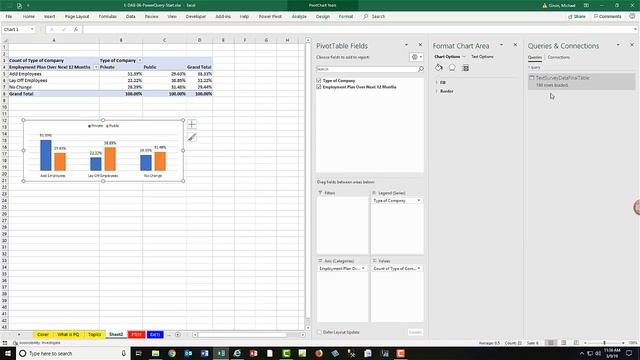Open Size & Properties icon in Format Chart Area
The height and width of the screenshot is (360, 640).
click(x=466, y=68)
